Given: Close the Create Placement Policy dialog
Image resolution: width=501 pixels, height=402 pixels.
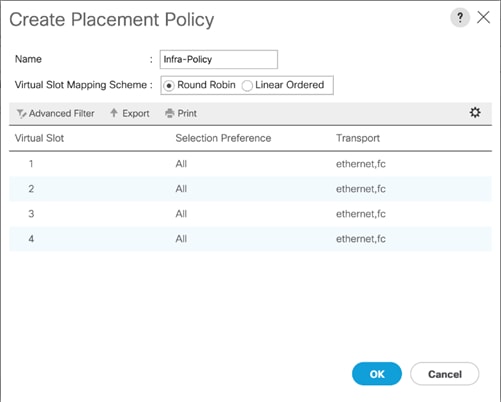Looking at the screenshot, I should point(483,17).
